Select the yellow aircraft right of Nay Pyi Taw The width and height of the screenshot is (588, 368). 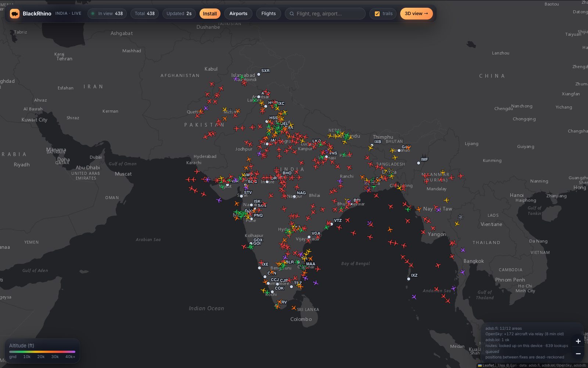click(x=447, y=200)
